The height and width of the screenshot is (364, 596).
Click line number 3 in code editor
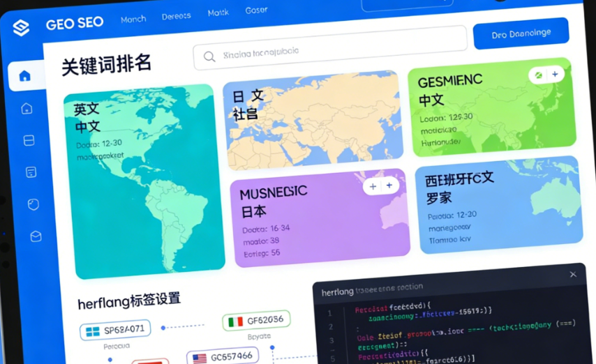[x=331, y=340]
